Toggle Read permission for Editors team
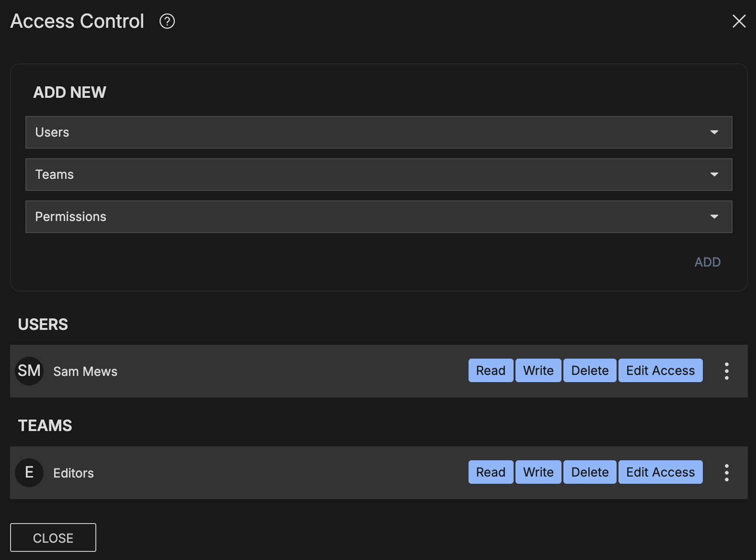 (x=491, y=472)
